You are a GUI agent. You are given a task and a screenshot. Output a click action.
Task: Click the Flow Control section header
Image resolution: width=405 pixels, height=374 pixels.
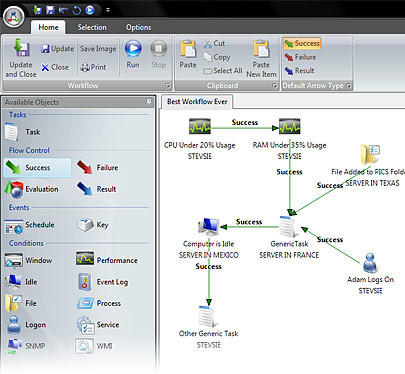[29, 150]
